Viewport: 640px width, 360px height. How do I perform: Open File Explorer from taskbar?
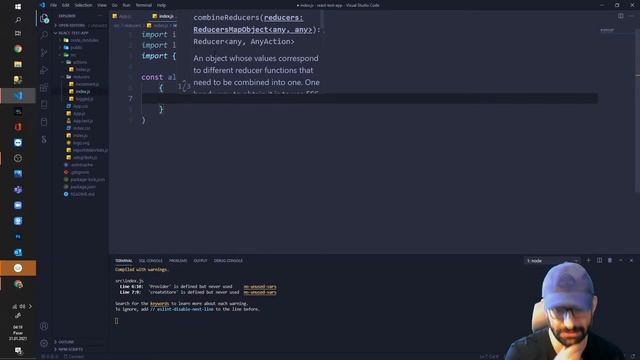coord(18,64)
